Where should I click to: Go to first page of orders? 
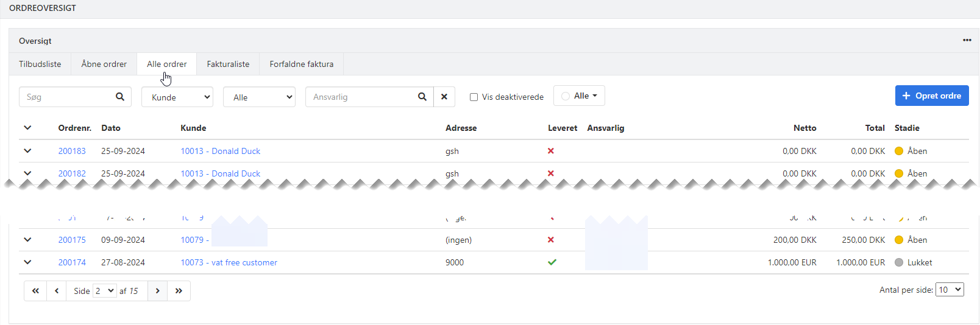[36, 291]
